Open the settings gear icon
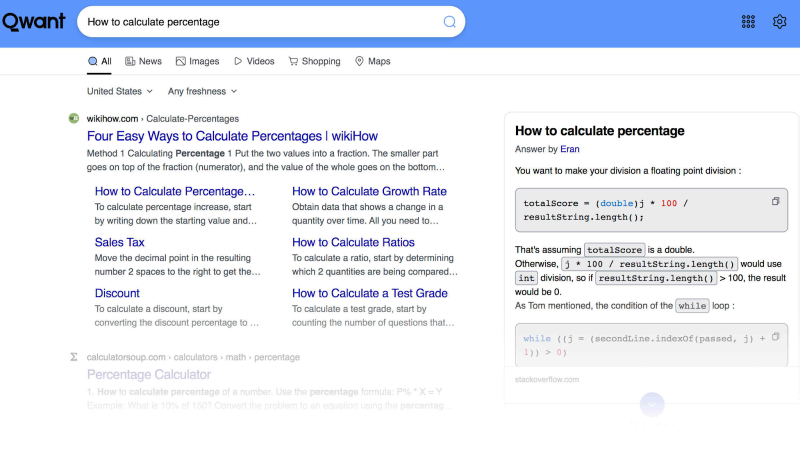Viewport: 800px width, 467px height. click(x=779, y=22)
